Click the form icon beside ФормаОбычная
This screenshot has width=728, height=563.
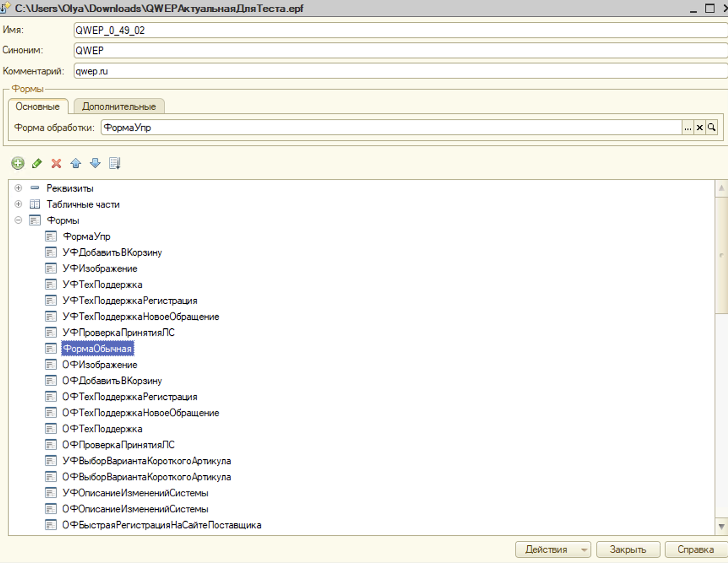(x=51, y=349)
